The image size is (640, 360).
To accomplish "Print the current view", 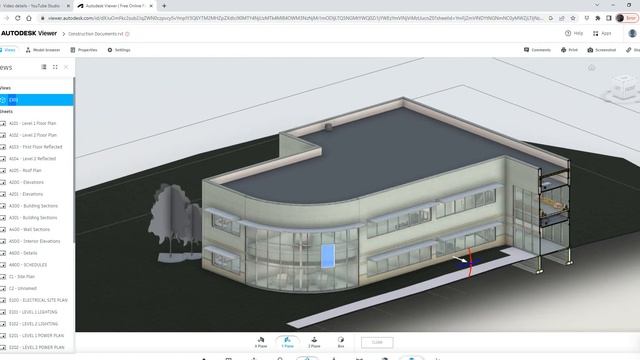I will 569,50.
